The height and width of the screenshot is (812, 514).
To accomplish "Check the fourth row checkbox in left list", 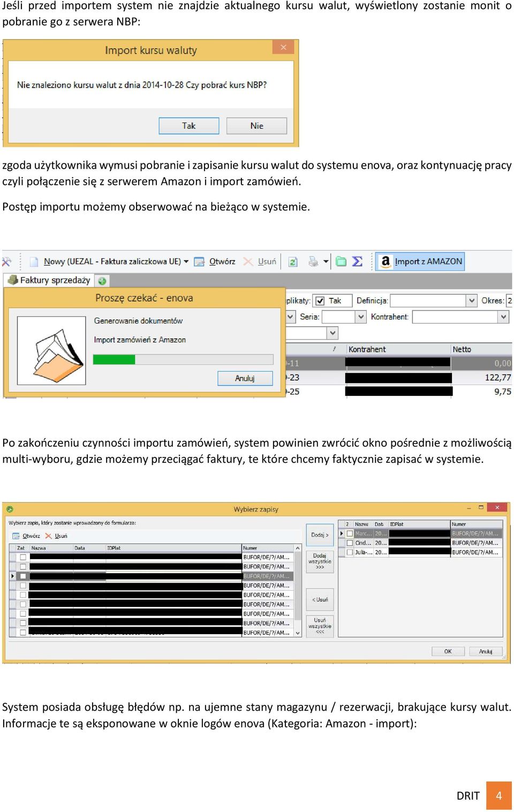I will coord(23,585).
